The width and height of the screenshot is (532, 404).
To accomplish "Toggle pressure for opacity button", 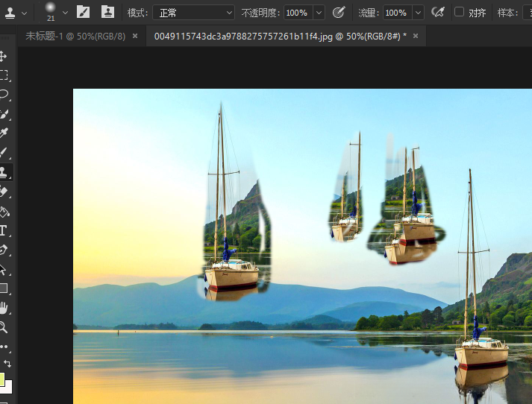I will (x=338, y=13).
